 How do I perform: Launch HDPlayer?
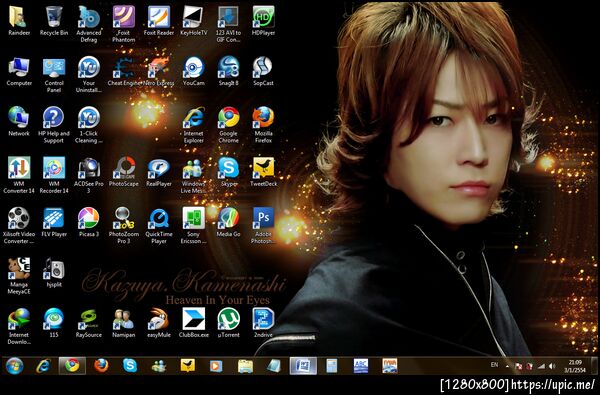pyautogui.click(x=263, y=21)
